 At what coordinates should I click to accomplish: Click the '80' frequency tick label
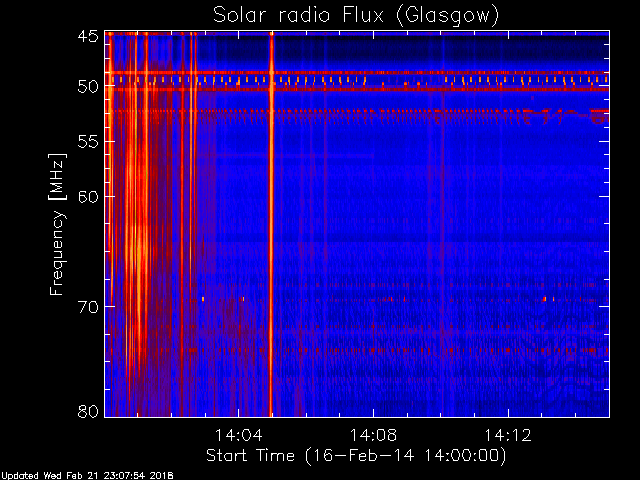point(88,411)
